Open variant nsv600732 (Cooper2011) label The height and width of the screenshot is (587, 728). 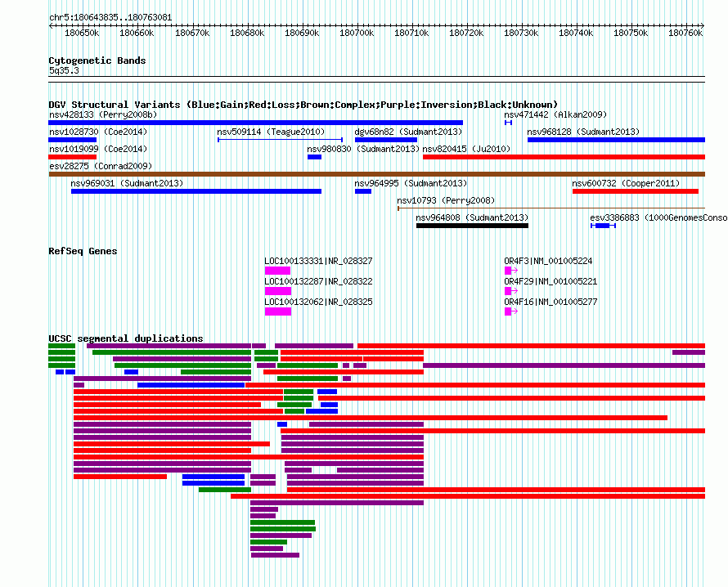pyautogui.click(x=626, y=183)
